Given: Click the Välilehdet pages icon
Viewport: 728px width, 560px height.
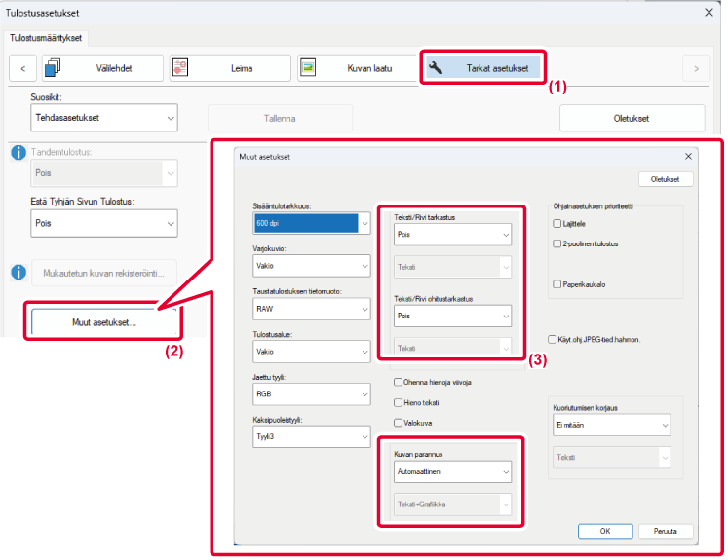Looking at the screenshot, I should 53,68.
